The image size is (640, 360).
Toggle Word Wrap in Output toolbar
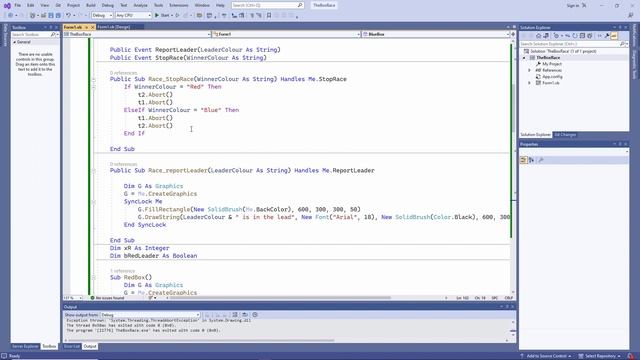pyautogui.click(x=245, y=315)
